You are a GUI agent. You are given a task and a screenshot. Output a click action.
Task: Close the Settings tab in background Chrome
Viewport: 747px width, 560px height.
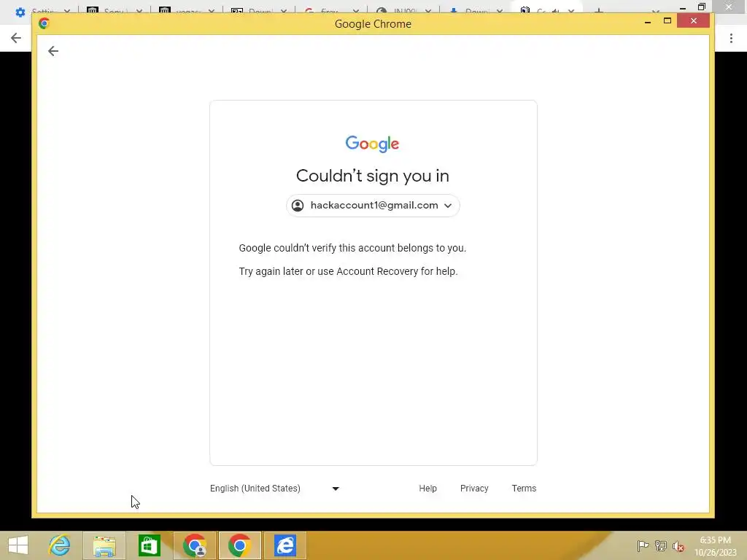[x=66, y=10]
